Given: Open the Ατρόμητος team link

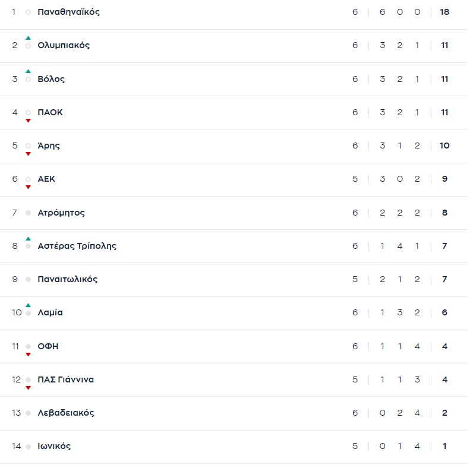Looking at the screenshot, I should pos(61,213).
